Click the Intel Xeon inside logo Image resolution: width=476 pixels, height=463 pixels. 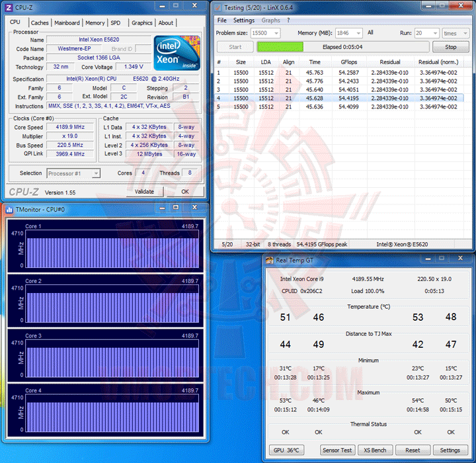(177, 53)
